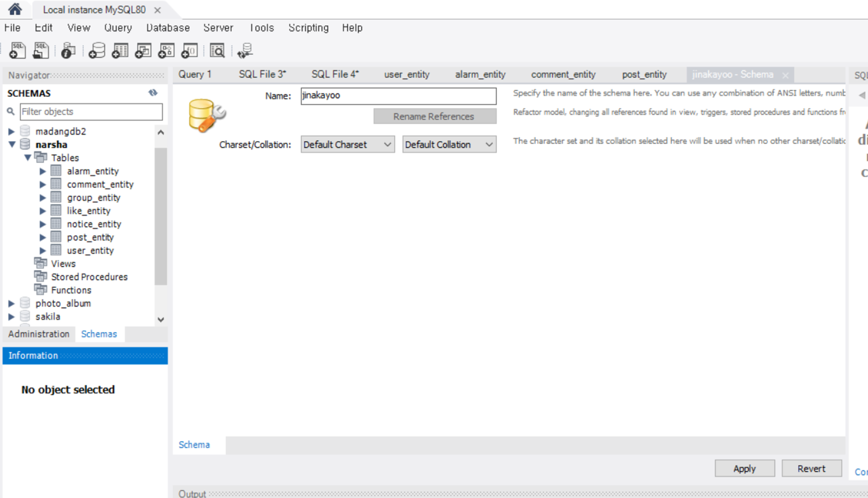
Task: Expand the comment_entity table
Action: pos(43,184)
